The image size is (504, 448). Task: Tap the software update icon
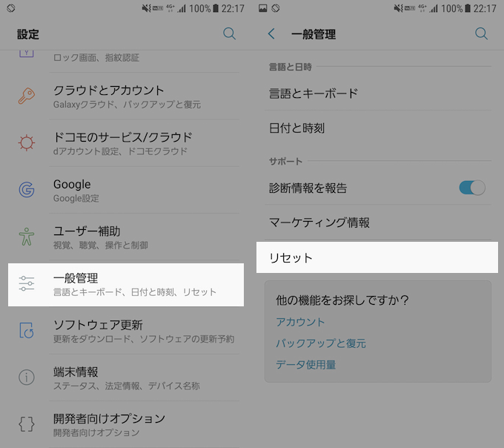coord(27,331)
